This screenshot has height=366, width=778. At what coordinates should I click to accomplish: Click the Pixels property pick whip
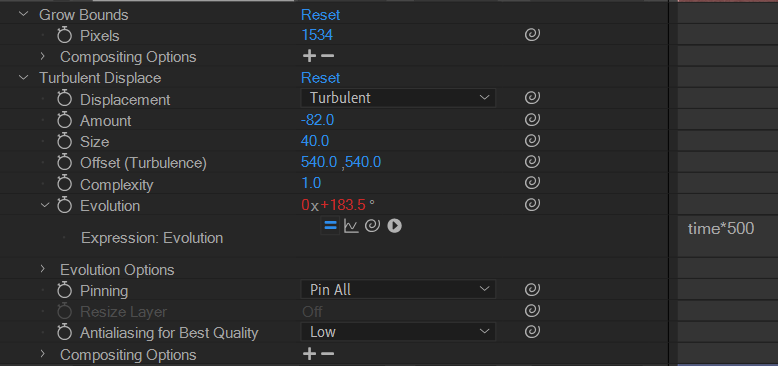pyautogui.click(x=532, y=35)
